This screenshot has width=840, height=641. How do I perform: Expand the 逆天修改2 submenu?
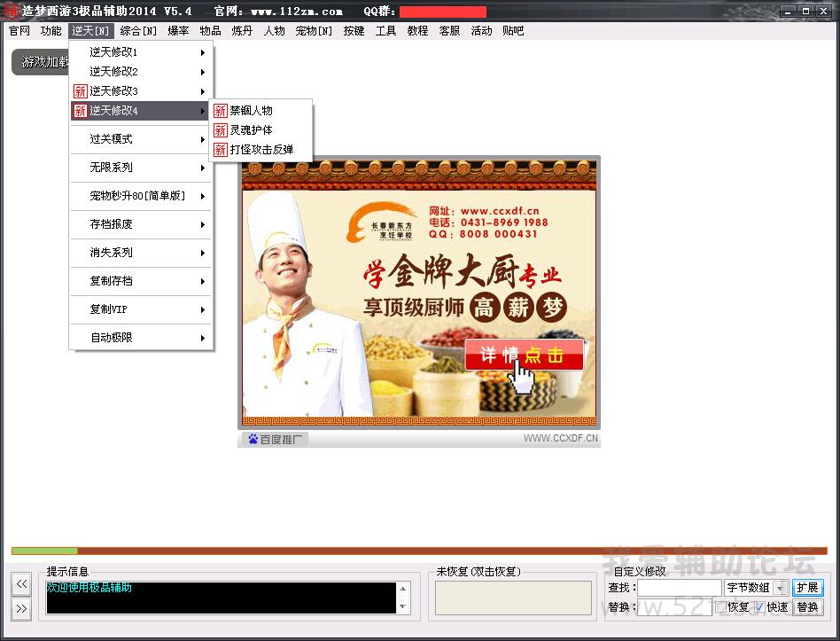click(x=142, y=72)
